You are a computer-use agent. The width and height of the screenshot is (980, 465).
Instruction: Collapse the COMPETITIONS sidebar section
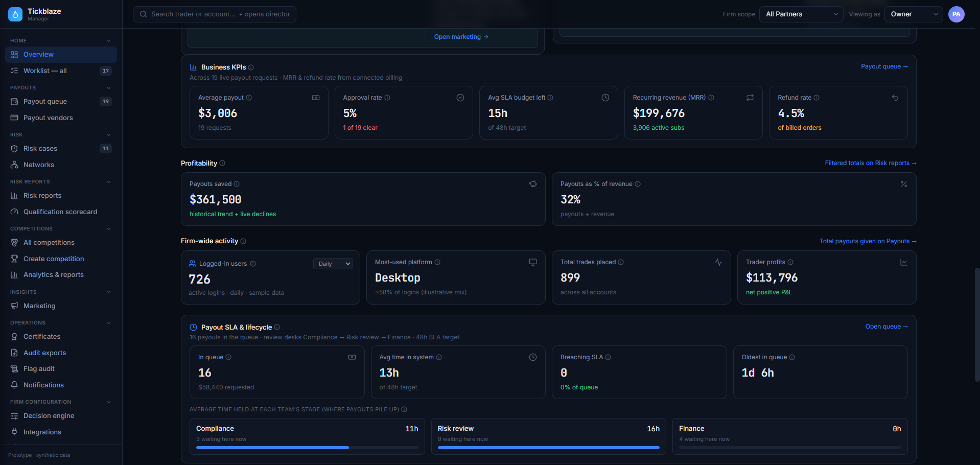click(108, 229)
